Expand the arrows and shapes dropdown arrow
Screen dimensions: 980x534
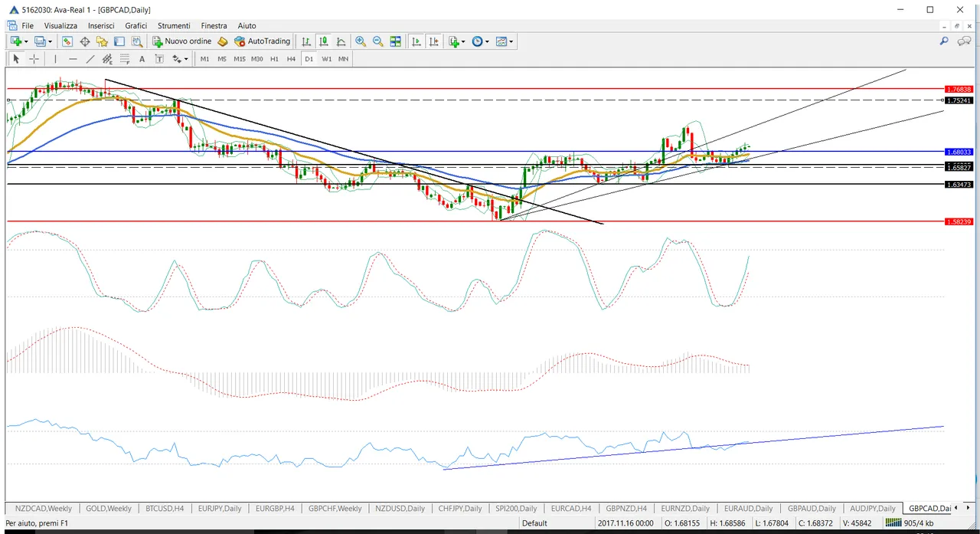click(x=186, y=59)
